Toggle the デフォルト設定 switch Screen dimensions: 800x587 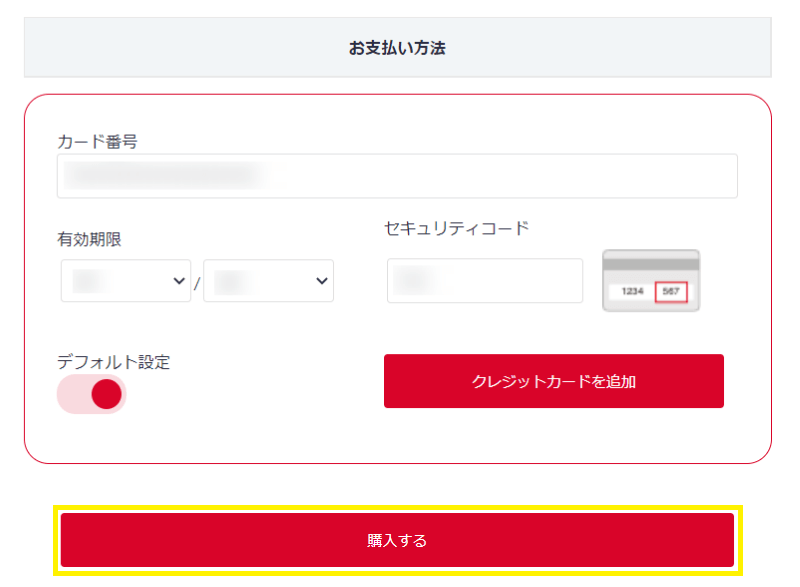tap(91, 394)
